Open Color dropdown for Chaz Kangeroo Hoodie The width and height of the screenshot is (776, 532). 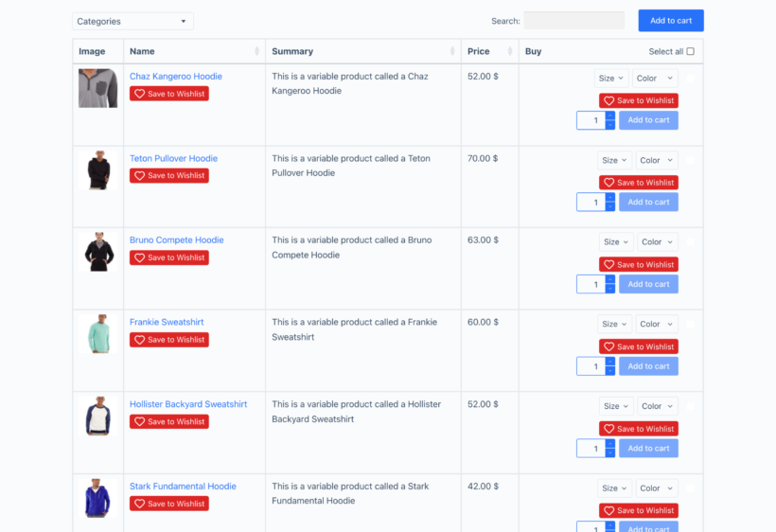click(655, 79)
